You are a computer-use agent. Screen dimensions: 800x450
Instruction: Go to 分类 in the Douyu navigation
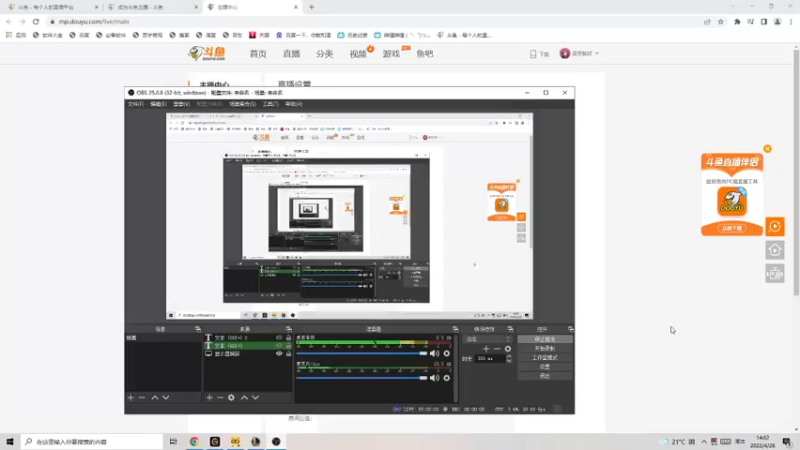(324, 54)
